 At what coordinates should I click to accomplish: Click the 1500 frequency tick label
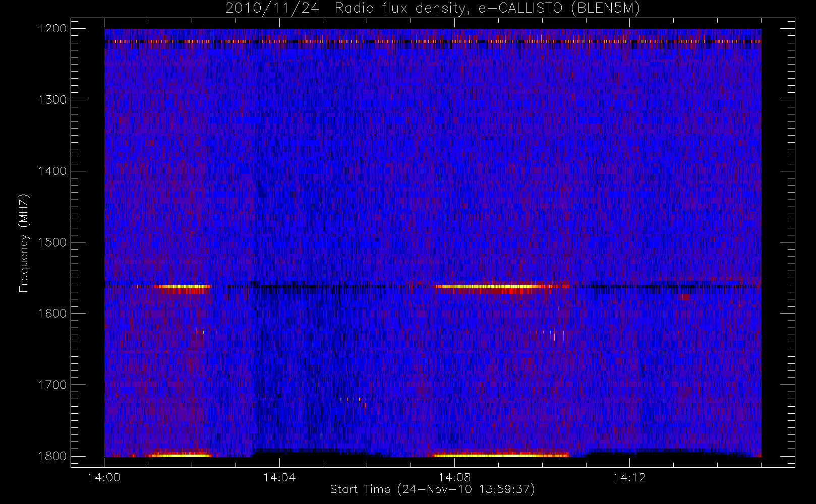coord(52,242)
